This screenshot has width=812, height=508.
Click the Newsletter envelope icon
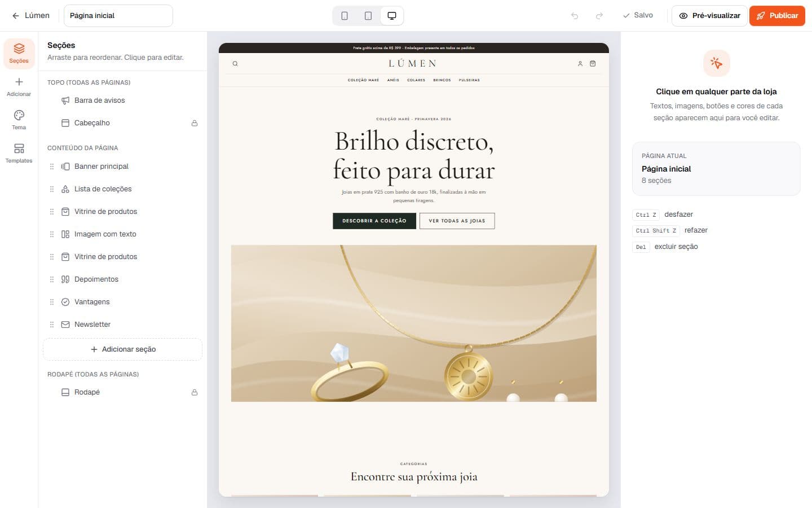(x=65, y=325)
